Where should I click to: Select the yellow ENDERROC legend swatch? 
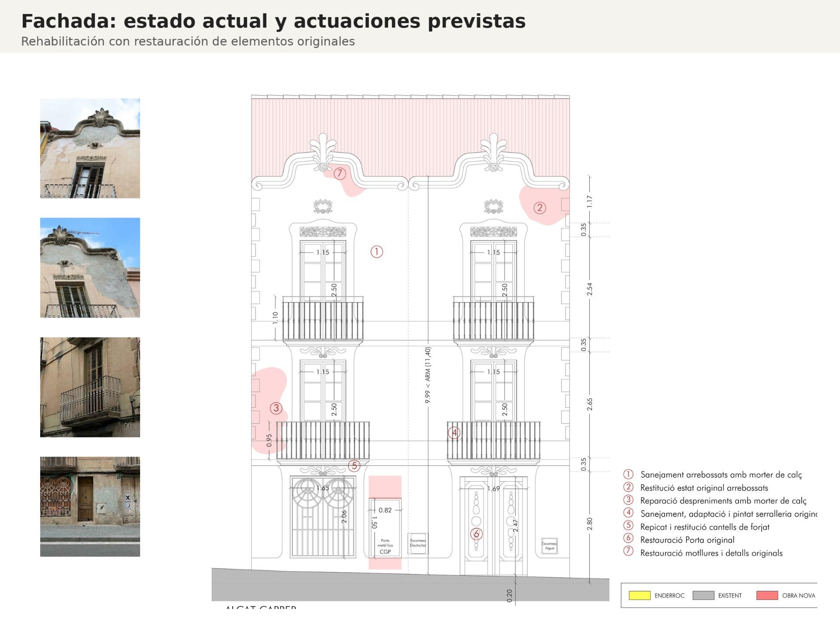(640, 595)
